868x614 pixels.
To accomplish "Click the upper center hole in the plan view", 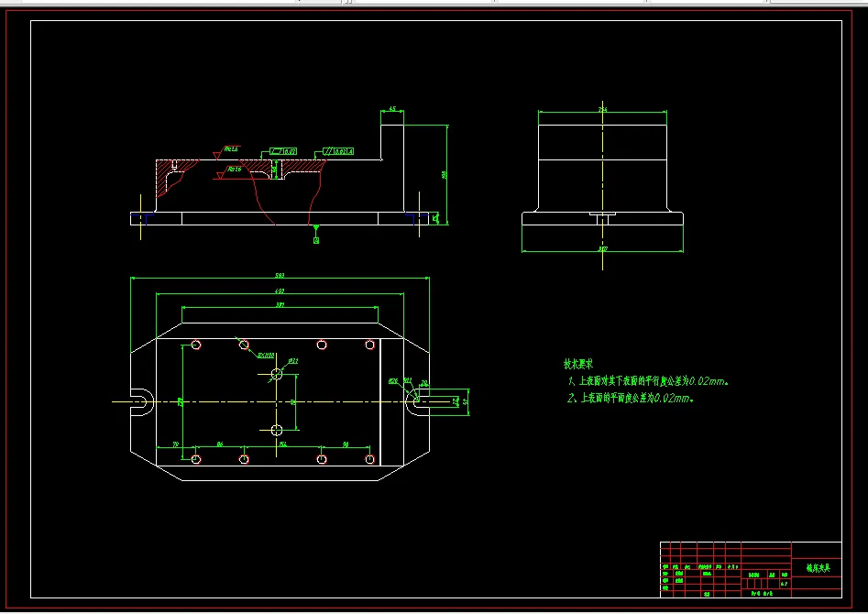I will coord(277,374).
